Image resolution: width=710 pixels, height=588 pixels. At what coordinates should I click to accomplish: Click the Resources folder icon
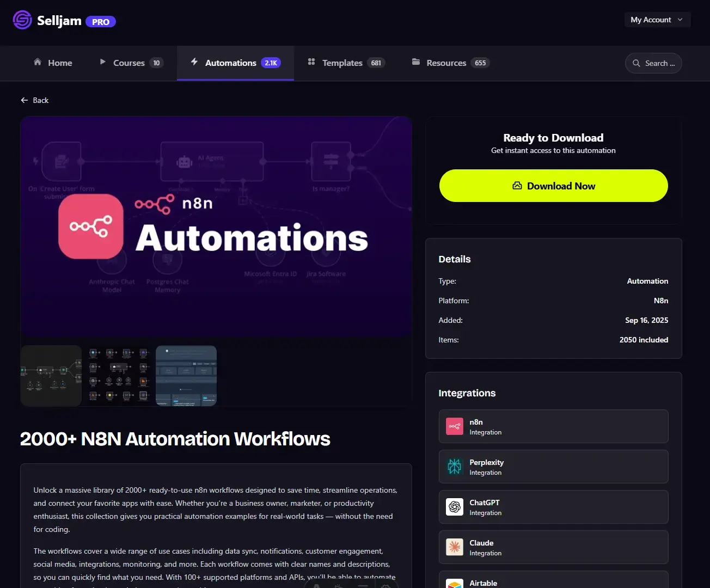tap(416, 62)
